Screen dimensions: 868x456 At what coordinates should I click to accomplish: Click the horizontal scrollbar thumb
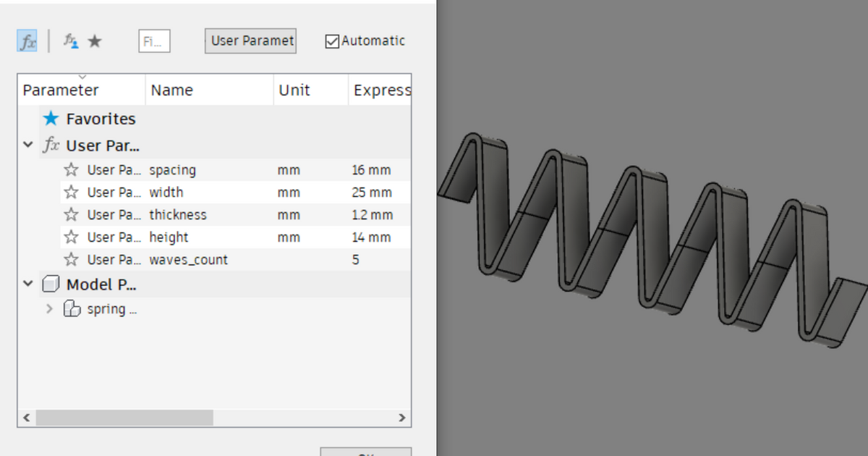click(124, 418)
